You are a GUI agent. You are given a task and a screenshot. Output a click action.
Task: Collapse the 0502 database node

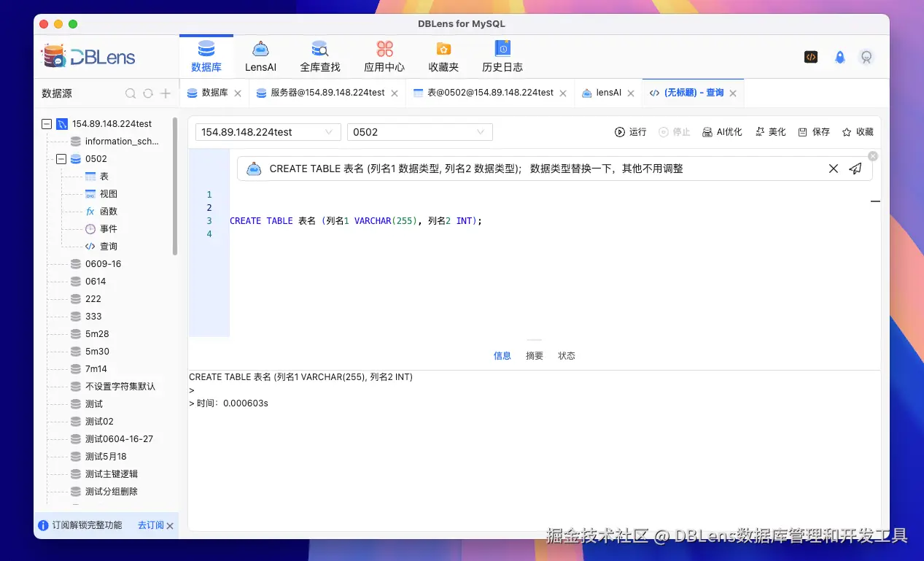click(61, 159)
